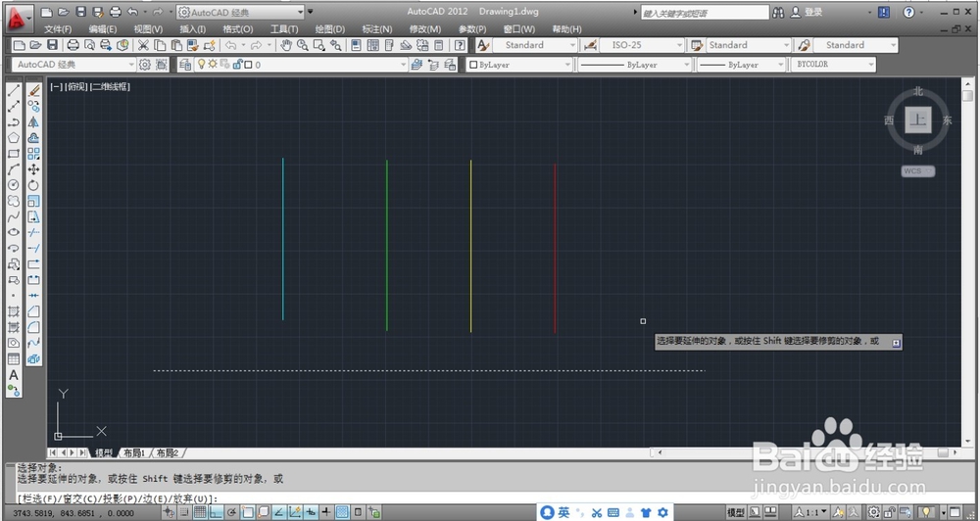Open the 格式(O) menu

pyautogui.click(x=237, y=29)
